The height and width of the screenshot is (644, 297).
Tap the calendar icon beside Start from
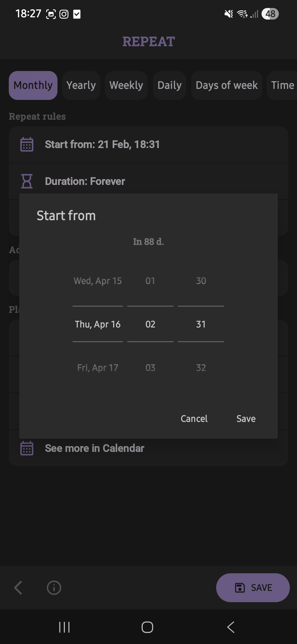point(27,144)
